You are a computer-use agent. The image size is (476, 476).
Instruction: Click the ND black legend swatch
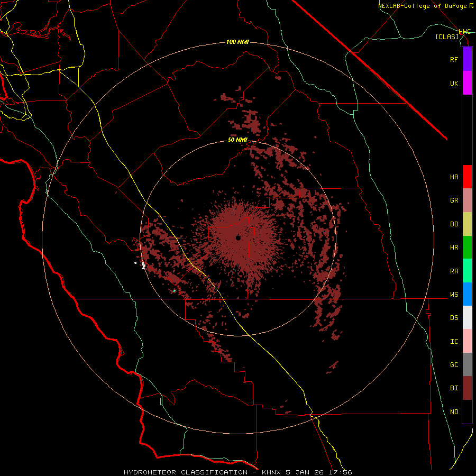coord(467,411)
